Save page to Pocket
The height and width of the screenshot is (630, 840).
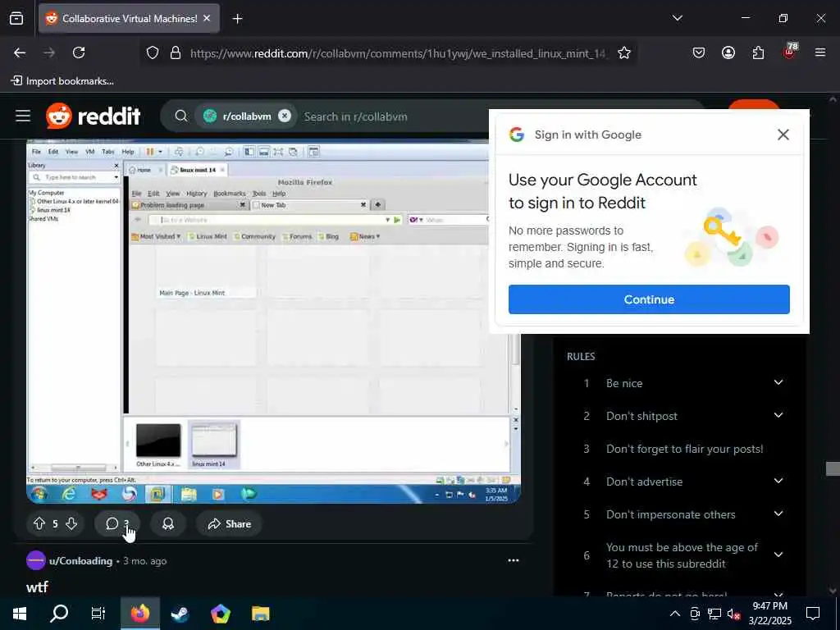coord(699,52)
